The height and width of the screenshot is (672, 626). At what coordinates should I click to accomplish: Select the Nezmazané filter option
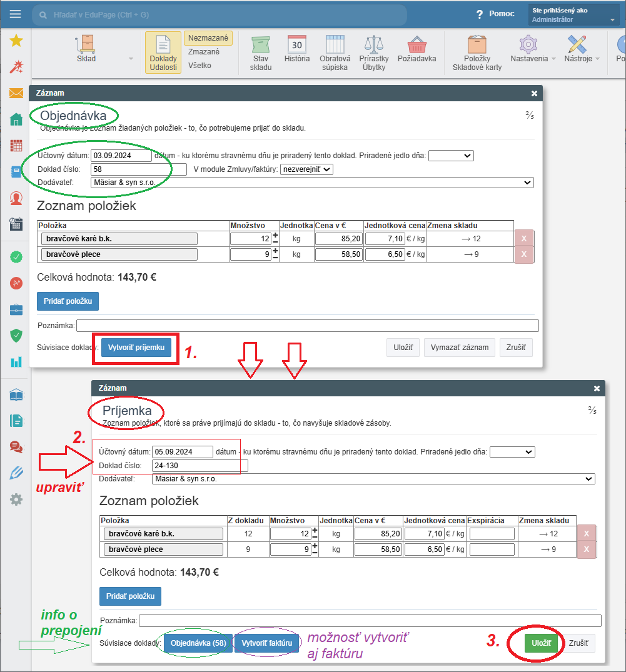[208, 38]
